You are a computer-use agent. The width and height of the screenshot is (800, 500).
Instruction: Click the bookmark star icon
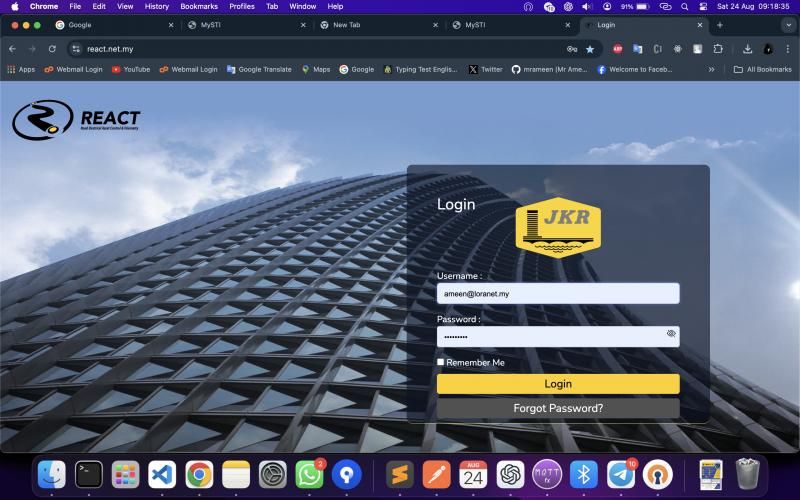(x=590, y=49)
